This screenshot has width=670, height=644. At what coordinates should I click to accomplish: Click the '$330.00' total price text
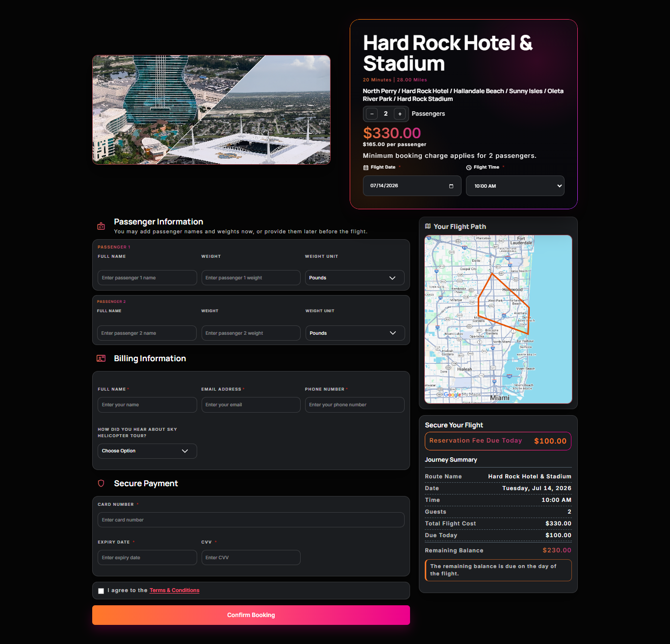(392, 133)
